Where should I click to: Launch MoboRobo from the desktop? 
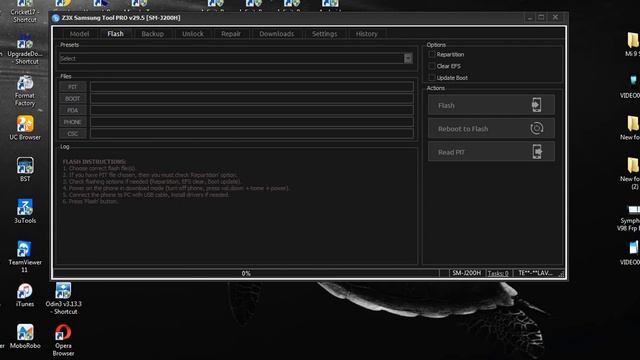[25, 336]
